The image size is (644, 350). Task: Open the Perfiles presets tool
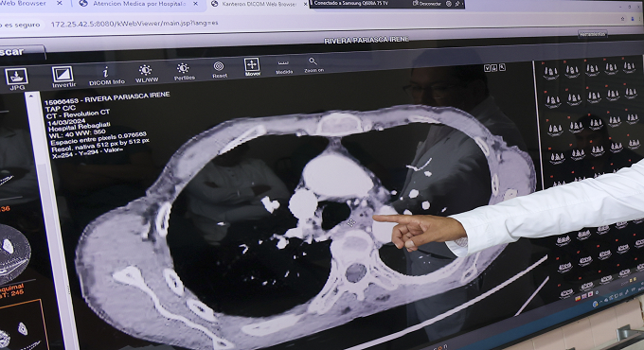[184, 71]
